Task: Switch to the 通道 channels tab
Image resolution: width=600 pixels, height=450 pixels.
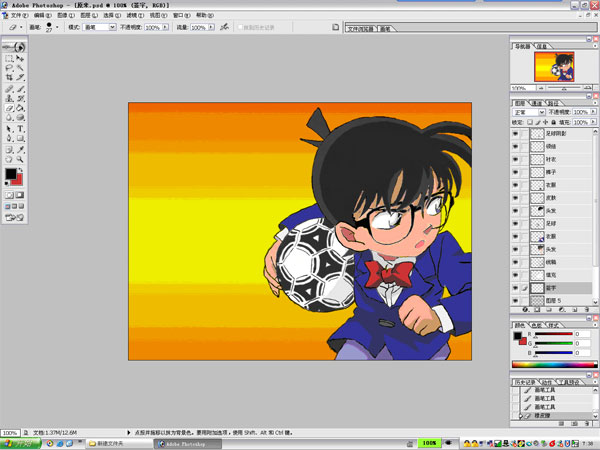Action: pos(536,103)
